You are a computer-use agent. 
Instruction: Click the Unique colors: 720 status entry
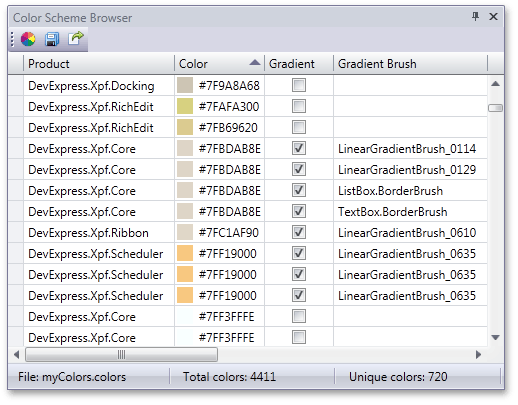398,377
